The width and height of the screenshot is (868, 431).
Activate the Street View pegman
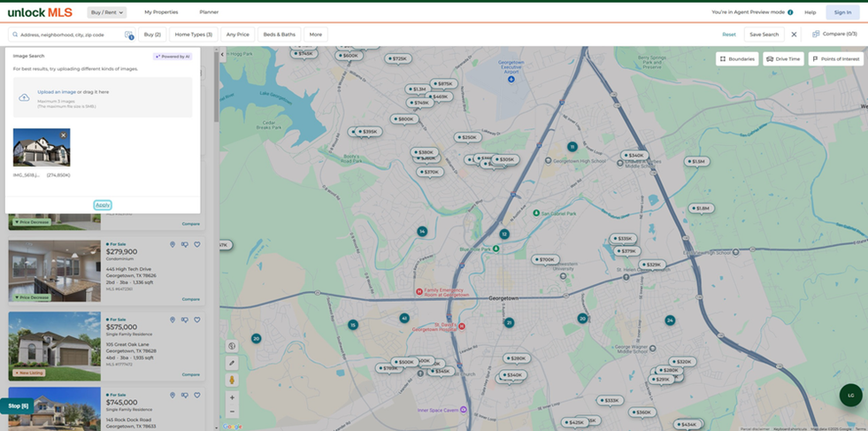pyautogui.click(x=232, y=381)
